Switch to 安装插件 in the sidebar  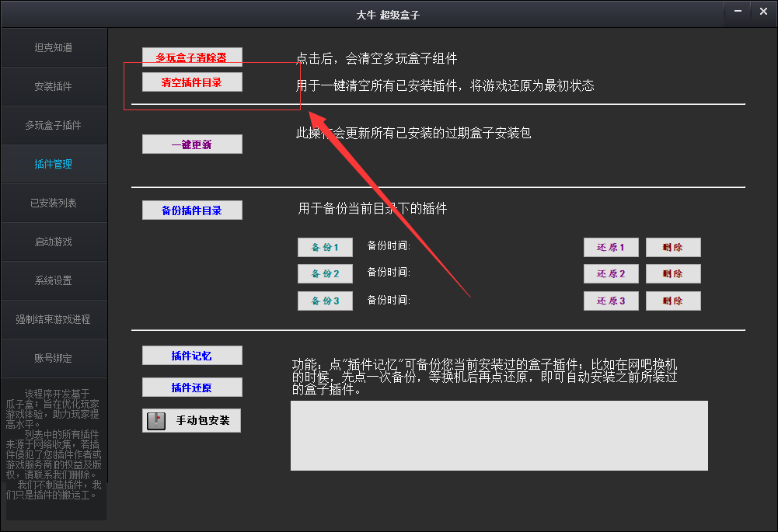[54, 86]
